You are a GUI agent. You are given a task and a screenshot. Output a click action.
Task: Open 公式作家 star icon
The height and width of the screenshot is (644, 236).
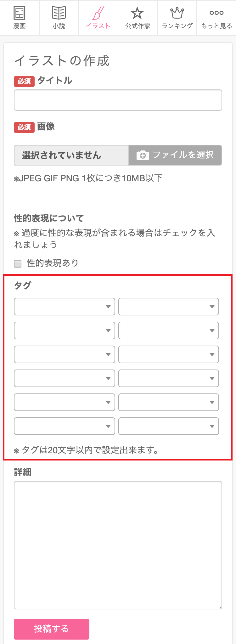(x=138, y=13)
